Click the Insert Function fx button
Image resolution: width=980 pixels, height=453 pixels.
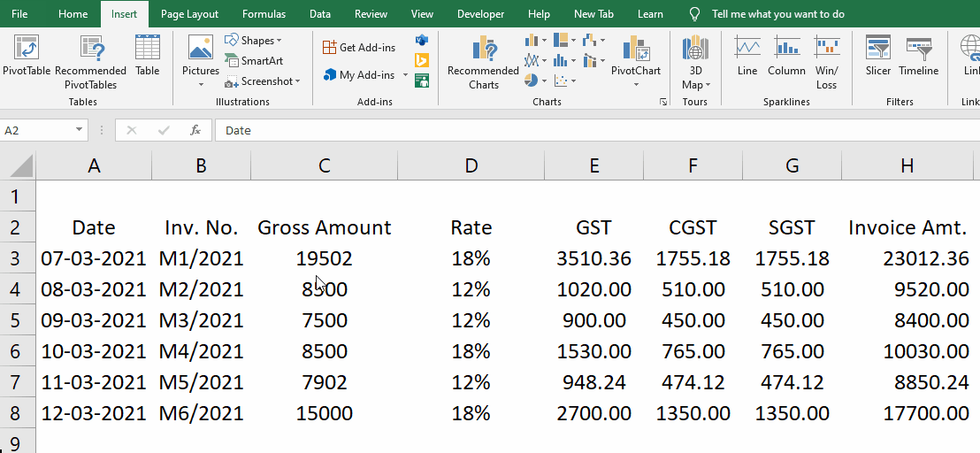[195, 130]
